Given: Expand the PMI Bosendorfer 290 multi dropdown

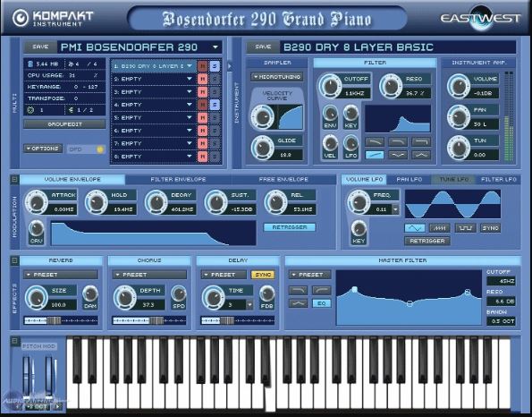Looking at the screenshot, I should 215,47.
